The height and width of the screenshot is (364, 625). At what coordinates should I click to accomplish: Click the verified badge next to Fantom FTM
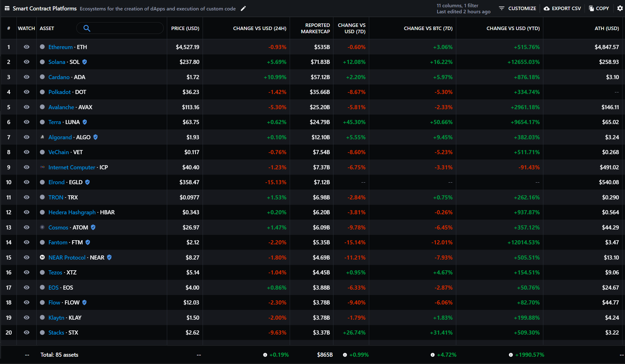tap(88, 242)
